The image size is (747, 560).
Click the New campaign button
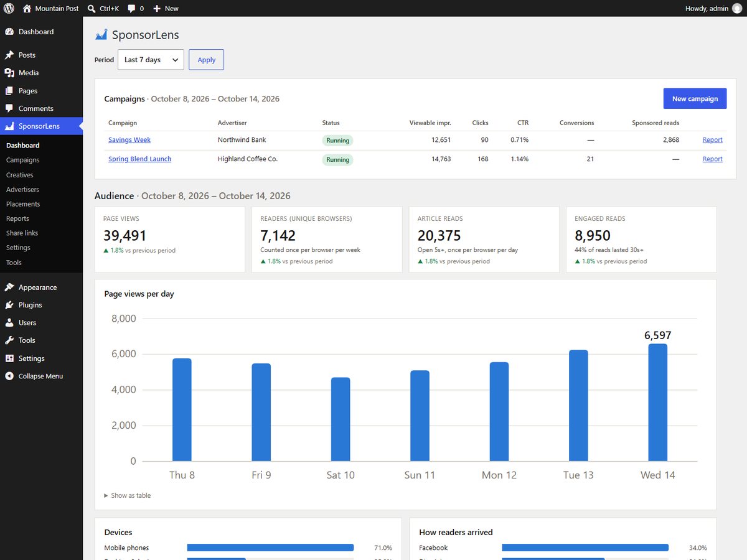coord(695,98)
